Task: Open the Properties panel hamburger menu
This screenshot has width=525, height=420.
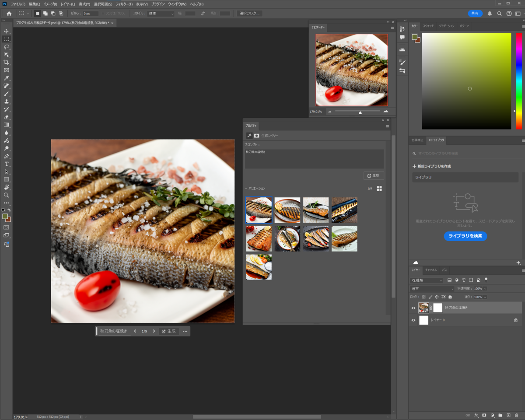Action: pyautogui.click(x=387, y=126)
